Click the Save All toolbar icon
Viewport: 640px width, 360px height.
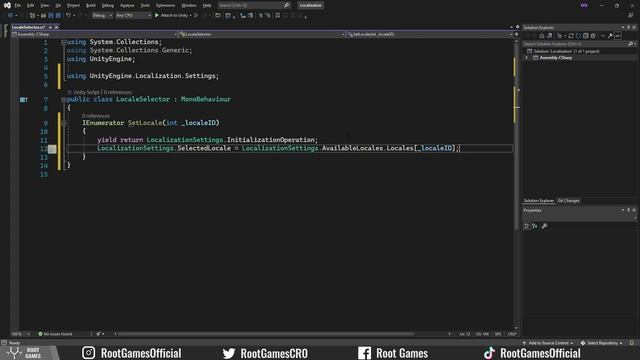tap(58, 16)
